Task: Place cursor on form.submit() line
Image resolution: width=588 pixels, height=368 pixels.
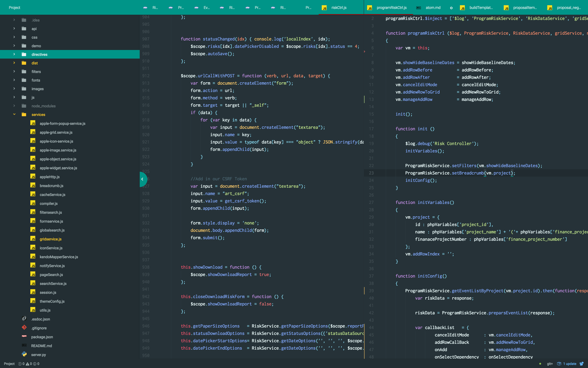Action: 207,238
